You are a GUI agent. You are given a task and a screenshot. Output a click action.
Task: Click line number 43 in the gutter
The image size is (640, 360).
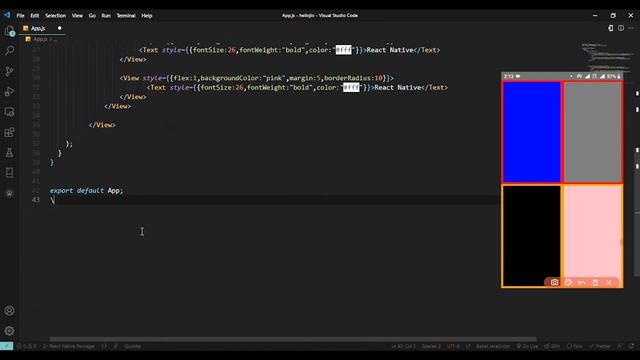36,200
